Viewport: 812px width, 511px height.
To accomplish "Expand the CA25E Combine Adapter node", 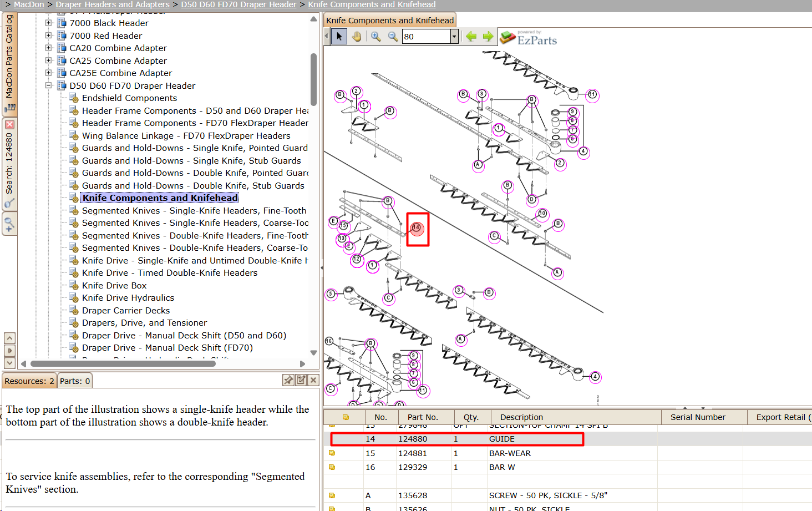I will point(48,73).
